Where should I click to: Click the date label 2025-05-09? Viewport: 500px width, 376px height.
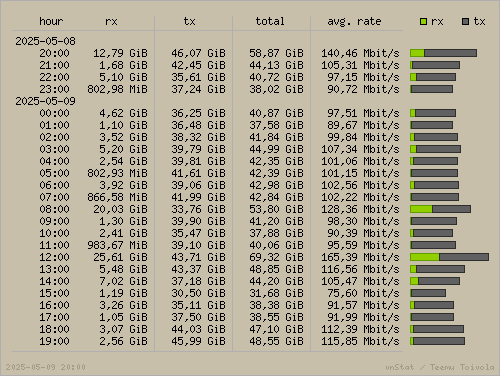(x=45, y=101)
